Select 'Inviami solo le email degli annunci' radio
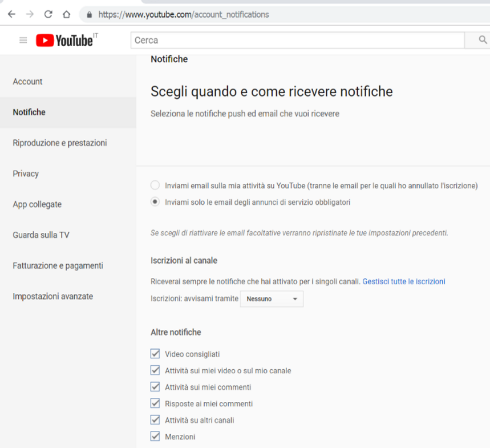490x448 pixels. point(155,202)
